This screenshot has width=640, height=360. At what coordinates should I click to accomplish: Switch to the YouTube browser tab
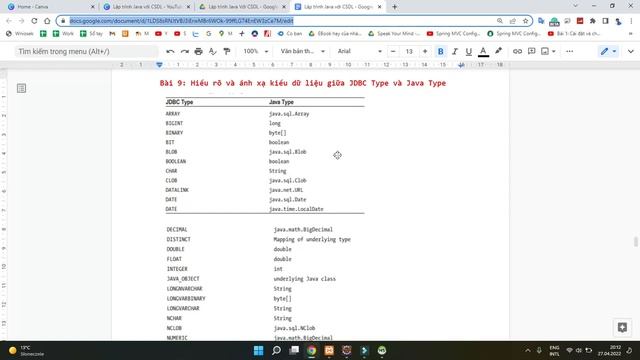[147, 7]
